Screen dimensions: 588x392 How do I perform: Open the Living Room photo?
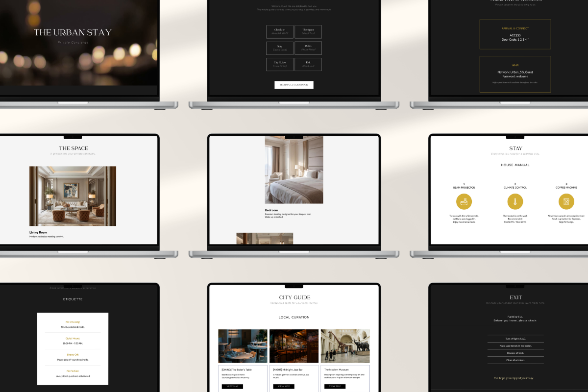click(73, 196)
